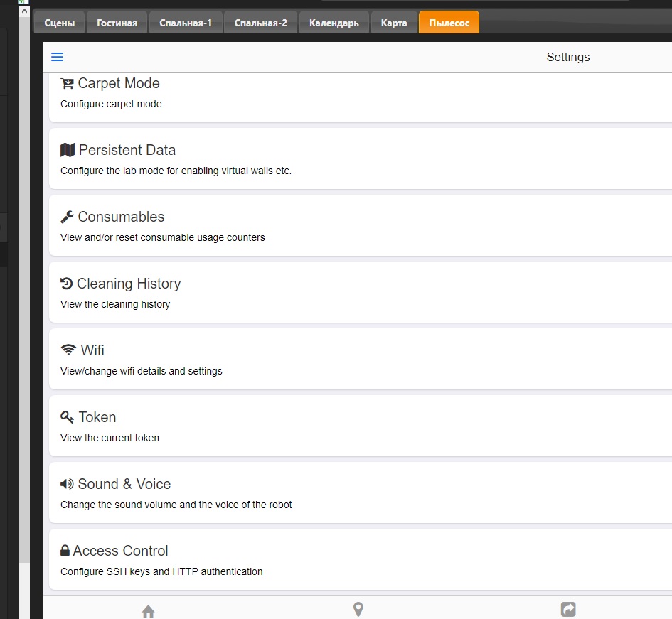Click the Access Control lock icon

pyautogui.click(x=65, y=551)
